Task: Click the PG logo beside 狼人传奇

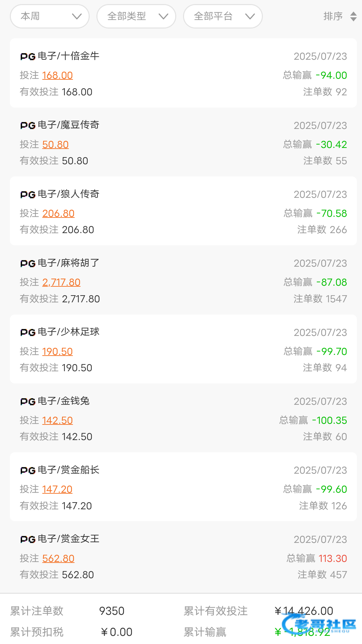Action: pos(28,194)
